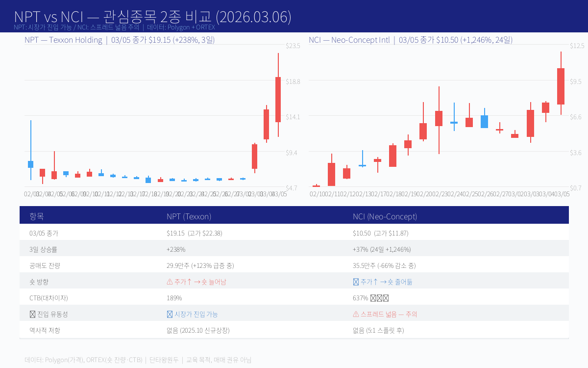This screenshot has height=368, width=588.
Task: Click the +238% cell in the table
Action: (x=176, y=250)
